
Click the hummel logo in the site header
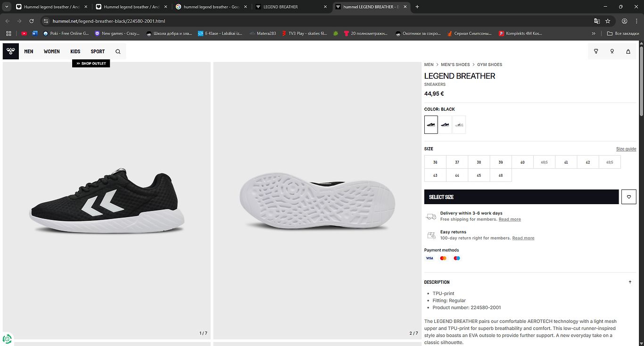click(11, 51)
